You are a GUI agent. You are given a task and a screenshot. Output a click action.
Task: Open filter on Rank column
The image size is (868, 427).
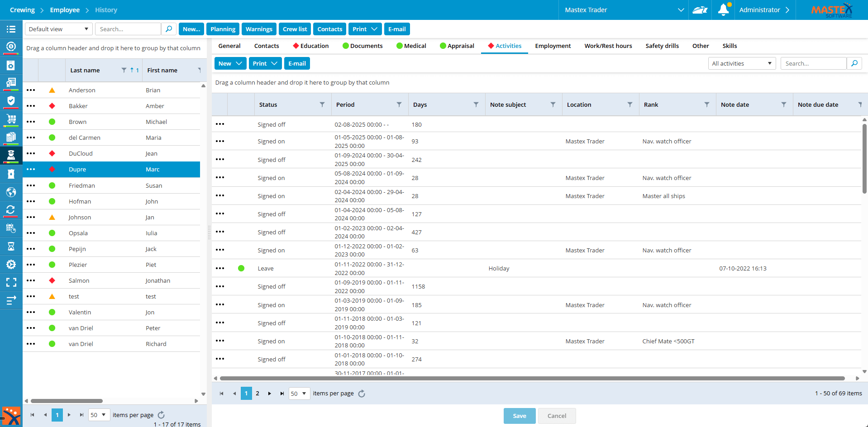point(707,104)
